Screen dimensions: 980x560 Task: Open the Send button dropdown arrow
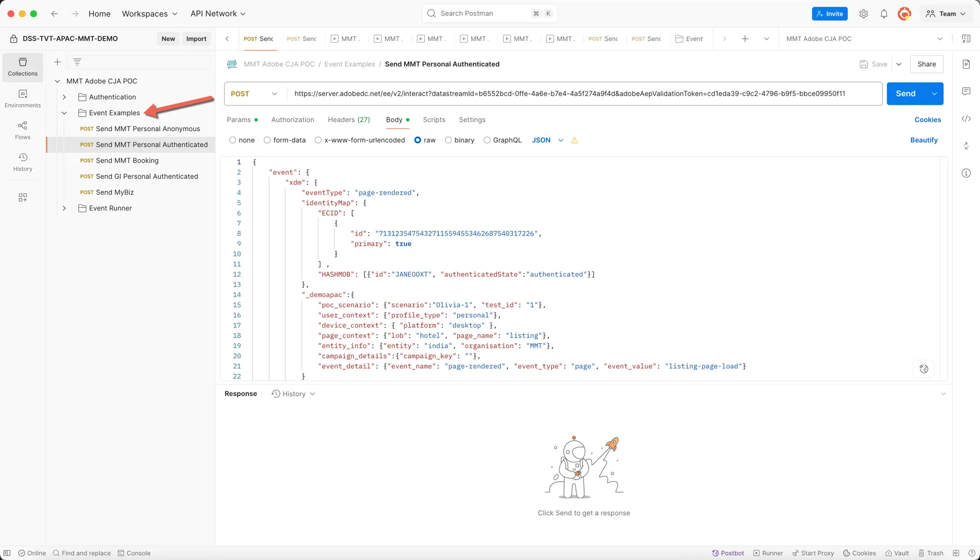(934, 94)
